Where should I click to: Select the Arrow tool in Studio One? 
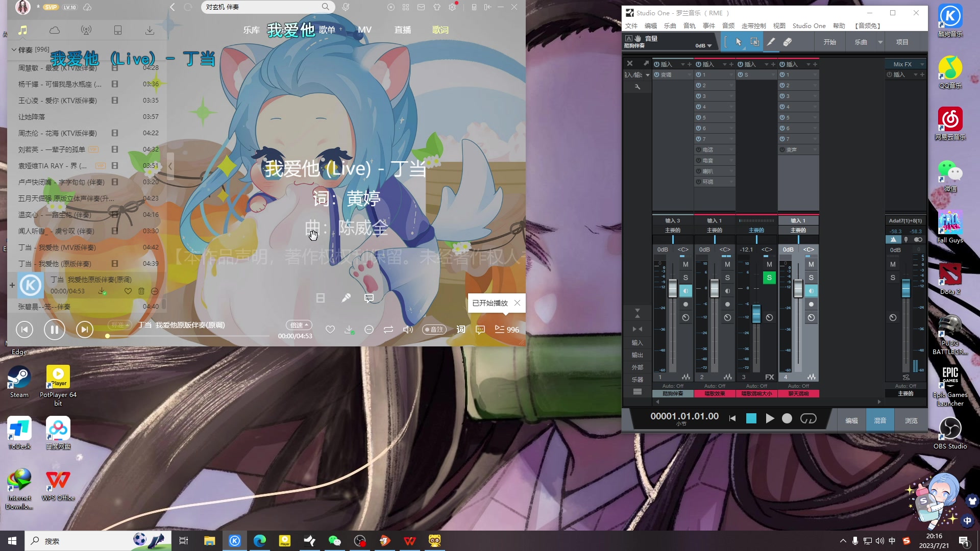739,42
